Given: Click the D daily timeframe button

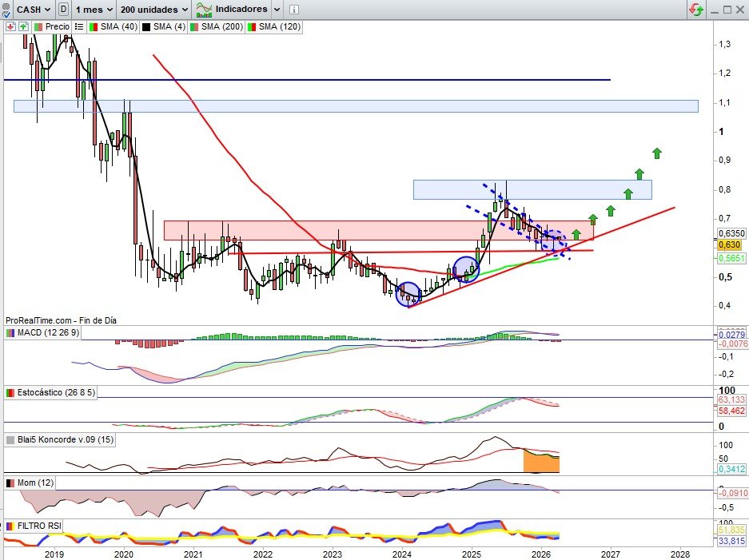Looking at the screenshot, I should [x=63, y=9].
